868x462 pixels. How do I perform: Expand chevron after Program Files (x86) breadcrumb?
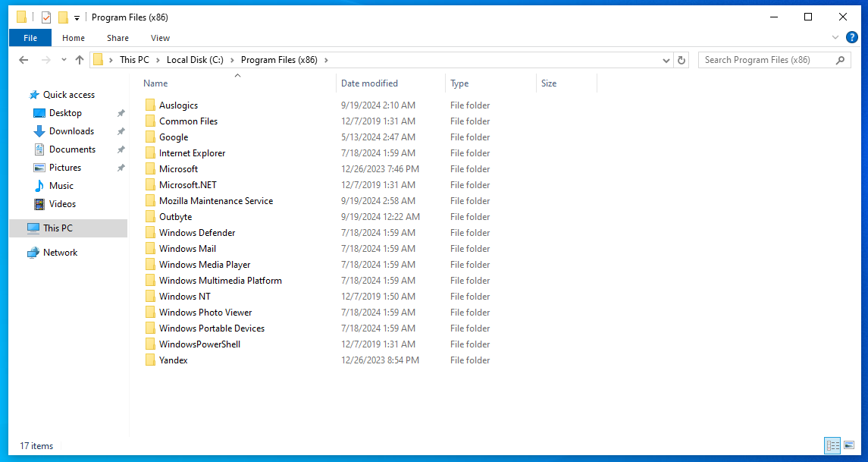(326, 60)
